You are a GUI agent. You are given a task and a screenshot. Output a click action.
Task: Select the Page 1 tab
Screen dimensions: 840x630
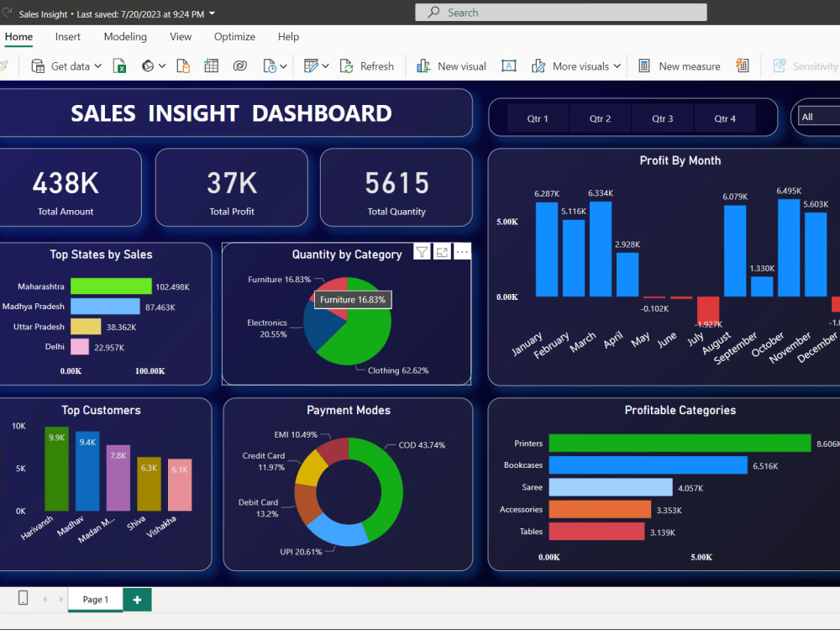(x=96, y=600)
